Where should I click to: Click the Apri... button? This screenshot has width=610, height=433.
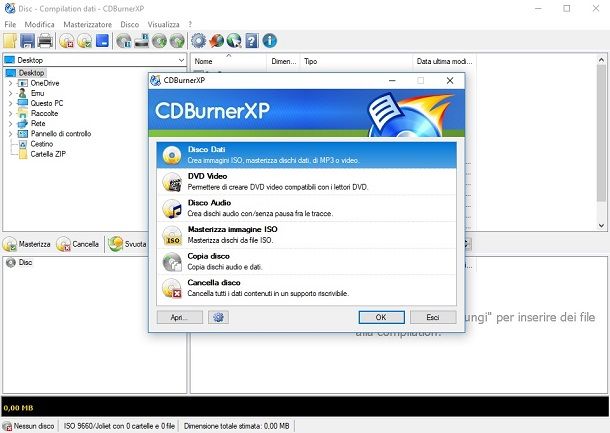tap(179, 317)
